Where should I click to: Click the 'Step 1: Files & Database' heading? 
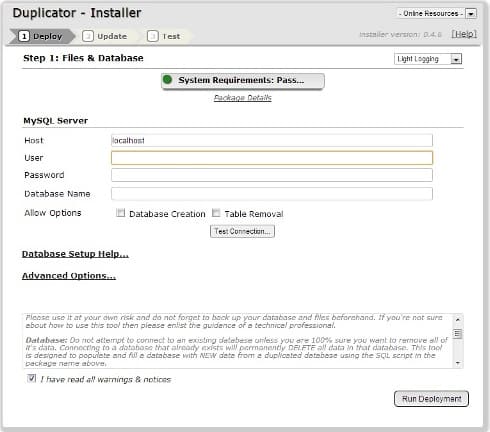(x=83, y=58)
